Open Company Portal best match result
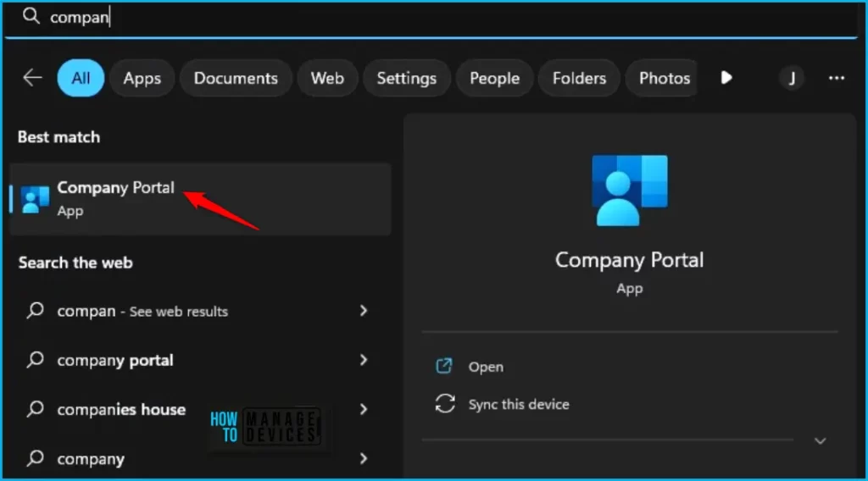 pos(200,199)
